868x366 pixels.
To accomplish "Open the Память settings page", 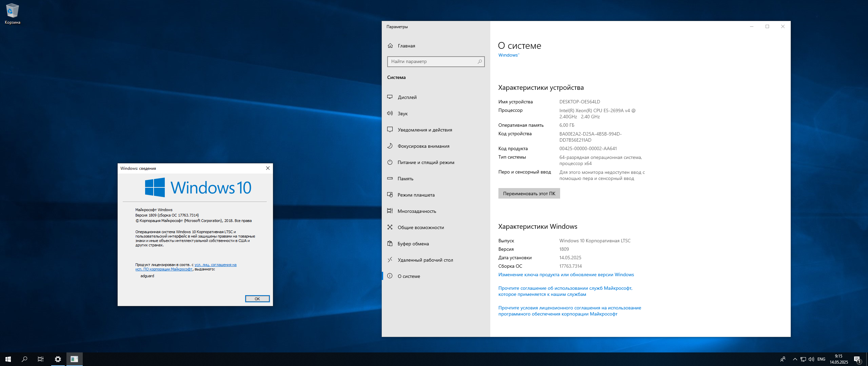I will tap(436, 179).
